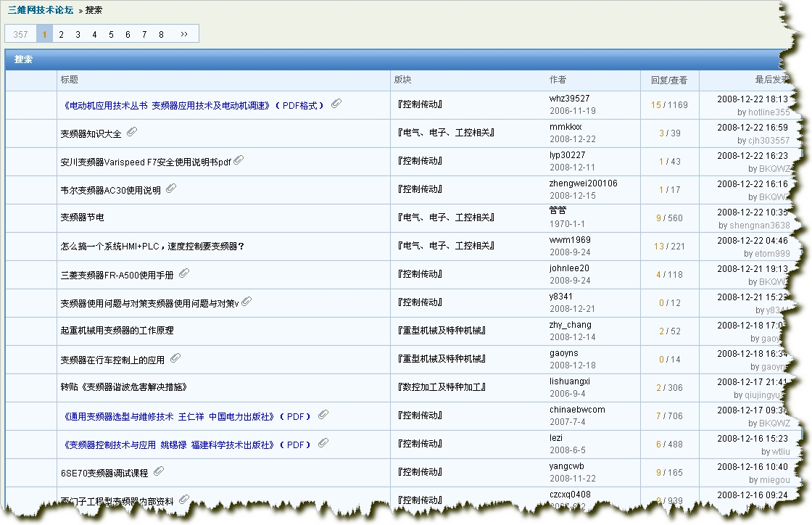Open thread 《通用变频器选型与维修技术 王仁祥》

tap(188, 417)
